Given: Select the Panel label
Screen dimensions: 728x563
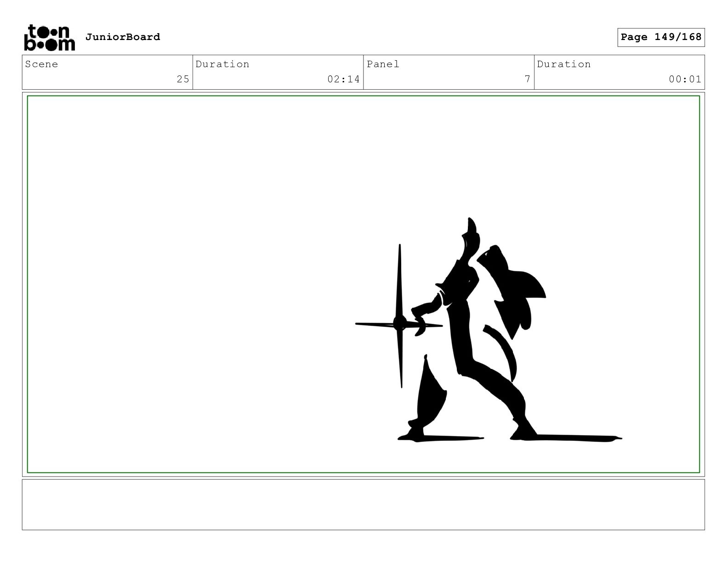Looking at the screenshot, I should pyautogui.click(x=383, y=64).
